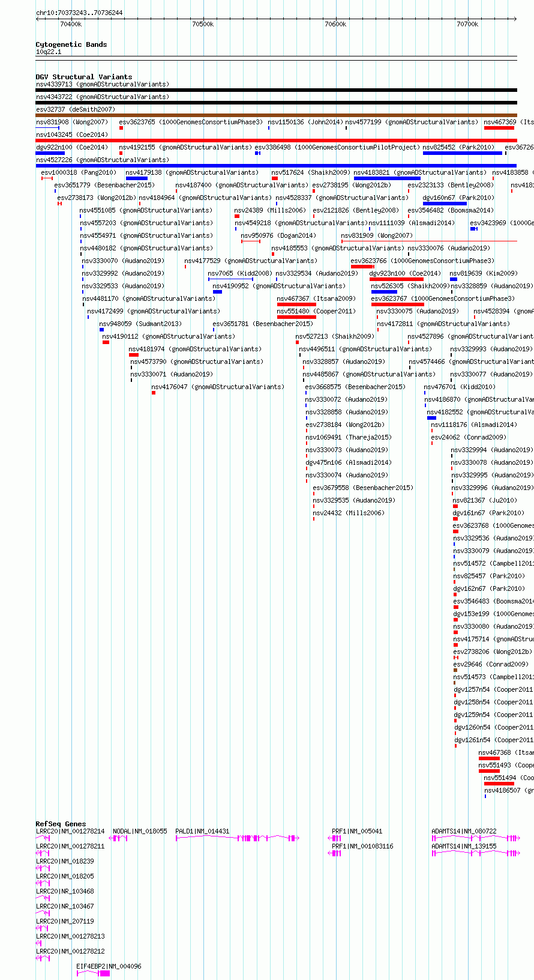Select esv24062 (Conrad2009) label
534x980 pixels.
tap(469, 437)
